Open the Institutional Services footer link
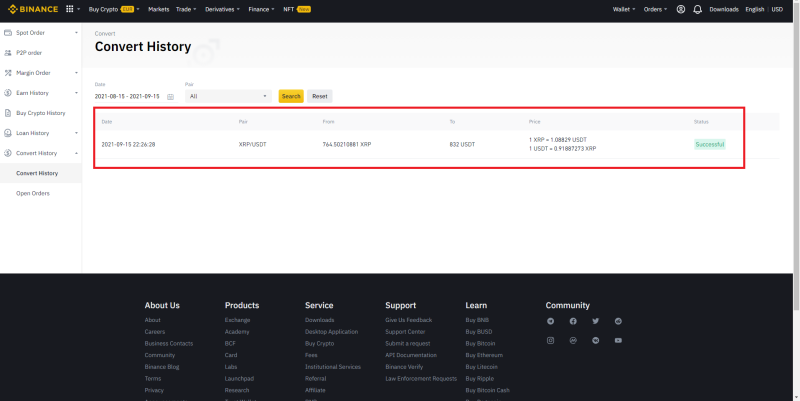The width and height of the screenshot is (800, 401). pyautogui.click(x=333, y=367)
